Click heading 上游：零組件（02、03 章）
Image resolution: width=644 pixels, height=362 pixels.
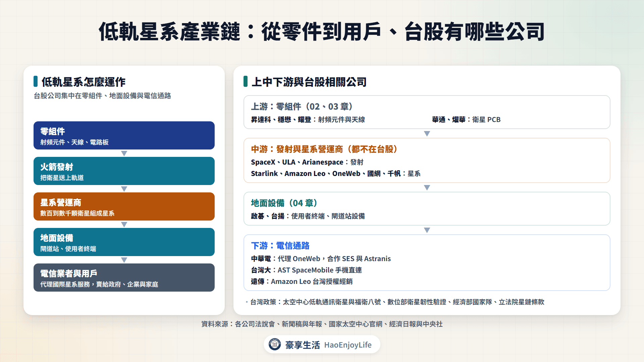tap(302, 107)
